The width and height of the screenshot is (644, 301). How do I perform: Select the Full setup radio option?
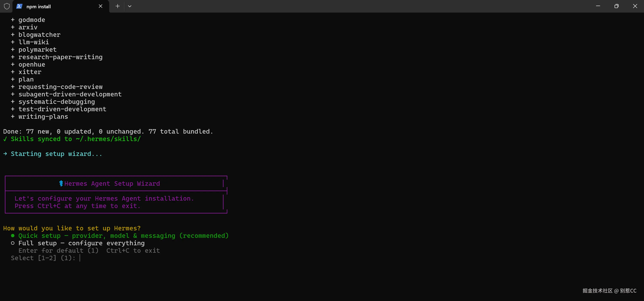pyautogui.click(x=12, y=243)
